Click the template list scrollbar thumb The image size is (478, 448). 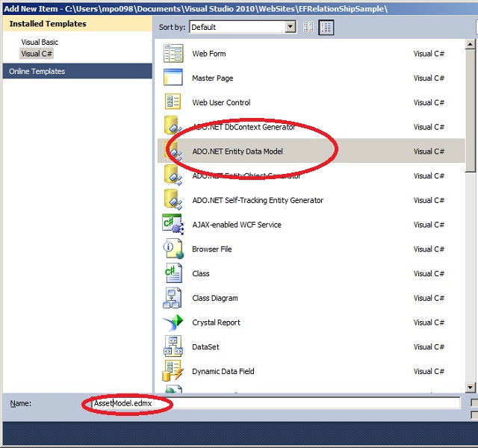[470, 111]
